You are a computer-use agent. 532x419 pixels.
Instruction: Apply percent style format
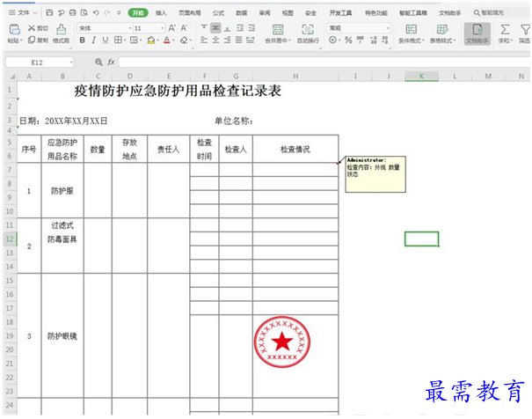[348, 40]
